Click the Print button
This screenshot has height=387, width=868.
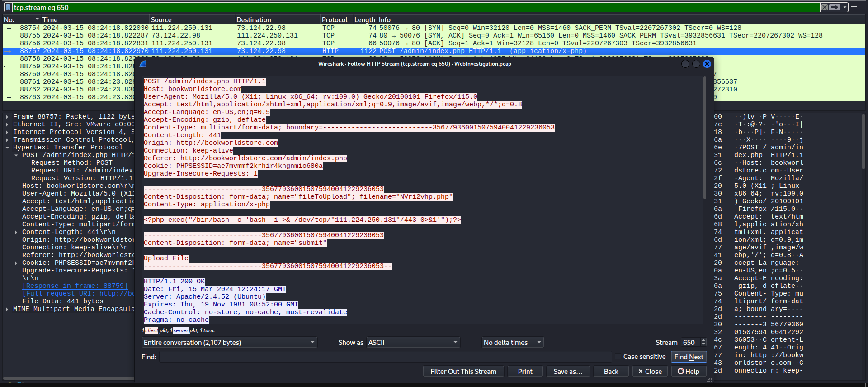[525, 371]
